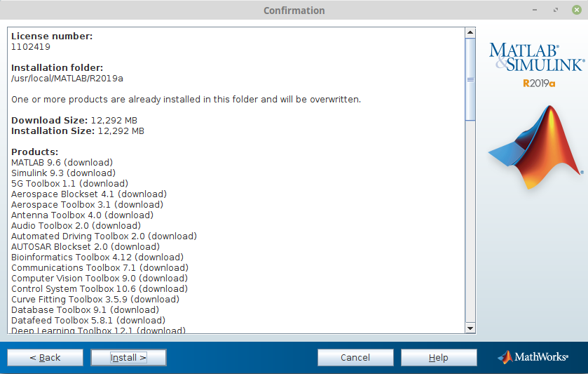
Task: Click the scrollbar up arrow
Action: click(470, 32)
